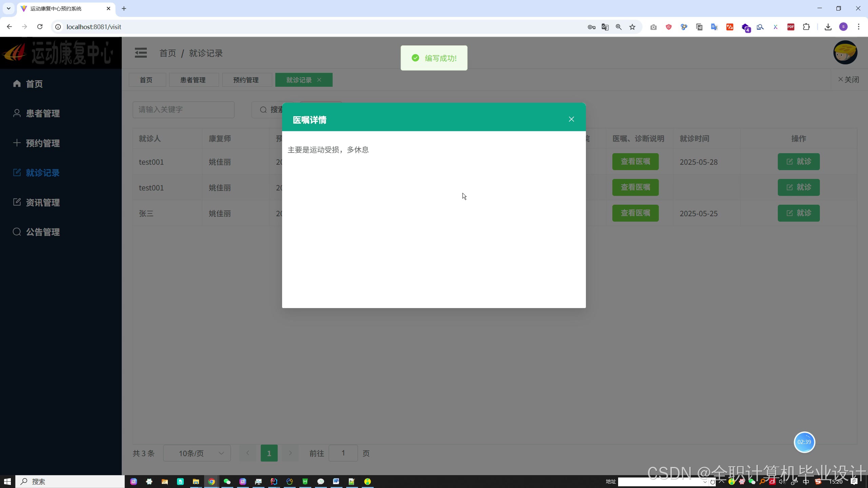Click 查看医嘱 button for 张三 row
Image resolution: width=868 pixels, height=488 pixels.
click(635, 213)
